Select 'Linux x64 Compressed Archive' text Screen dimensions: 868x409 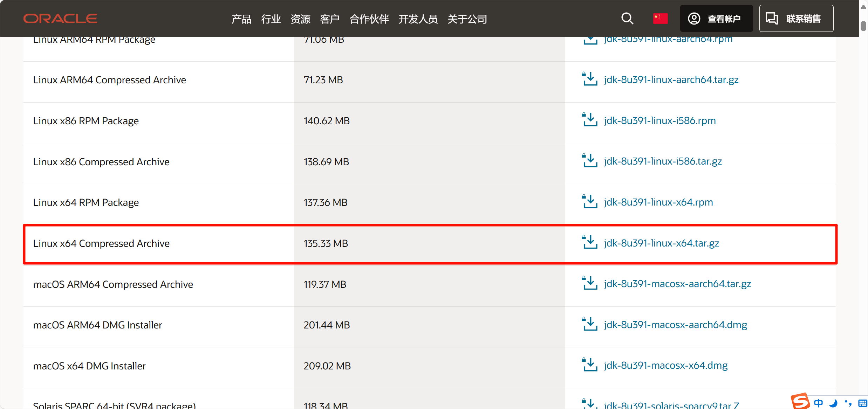[x=101, y=244]
